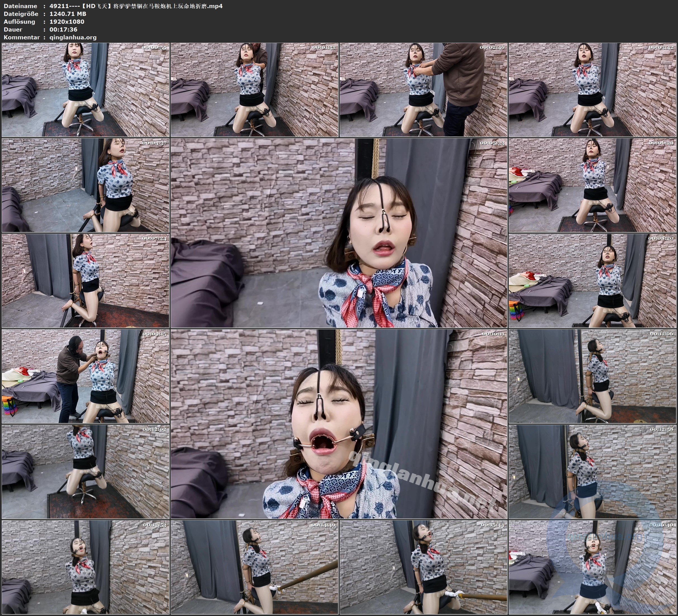This screenshot has width=678, height=616.
Task: Select the frame stamped 00:13:53
Action: (x=85, y=567)
